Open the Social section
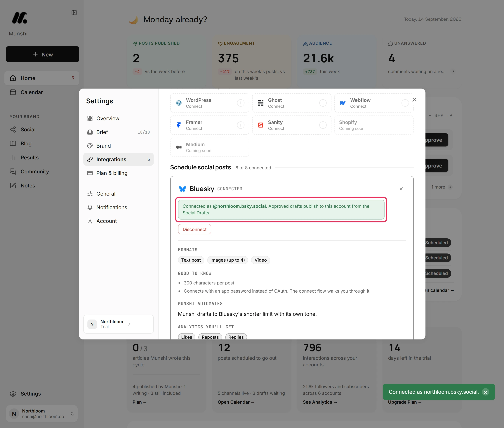This screenshot has width=504, height=428. [x=42, y=130]
